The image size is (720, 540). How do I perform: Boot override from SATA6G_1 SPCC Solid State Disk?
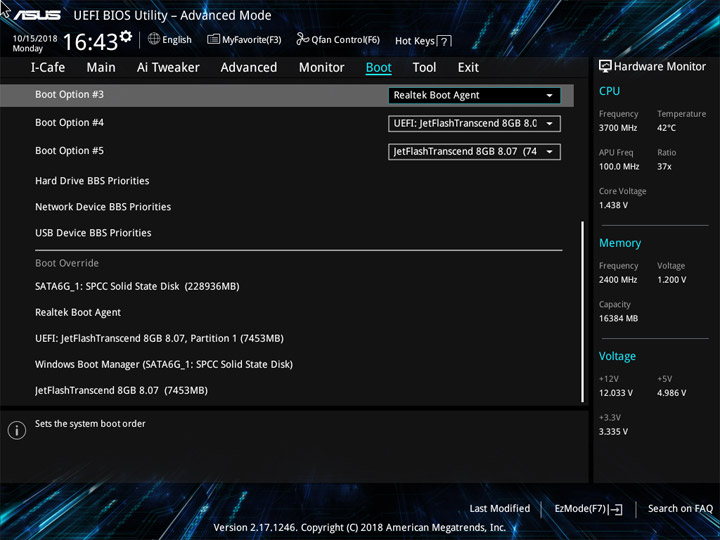point(137,287)
